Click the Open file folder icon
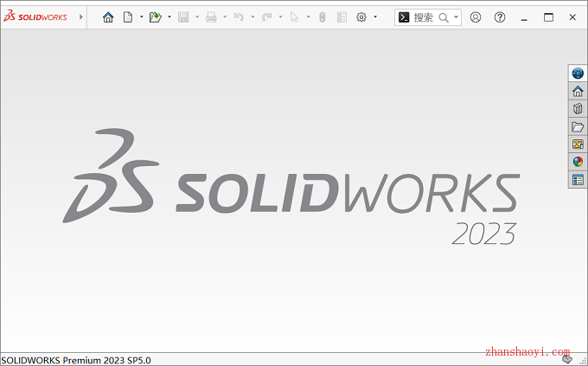588x366 pixels. click(156, 17)
